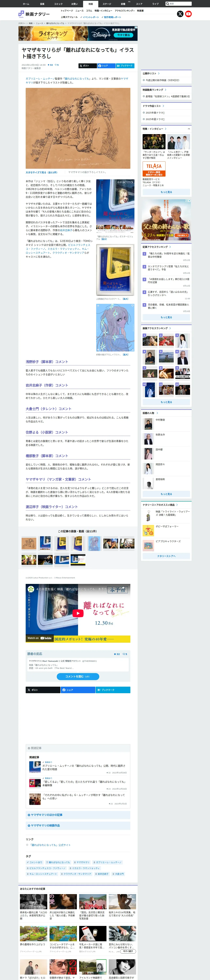Click 今週公開の新作映画（5月9日付） link
210x980 pixels.
click(162, 80)
